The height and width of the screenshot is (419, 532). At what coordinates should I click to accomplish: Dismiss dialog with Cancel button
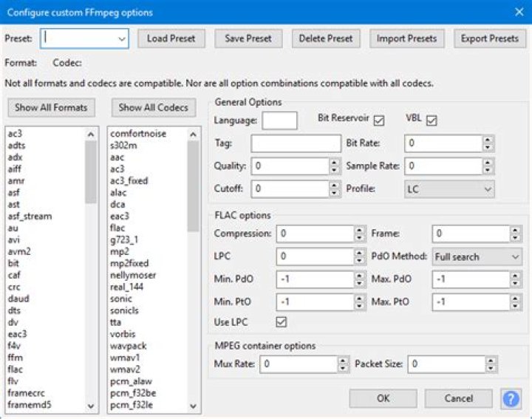(x=458, y=398)
